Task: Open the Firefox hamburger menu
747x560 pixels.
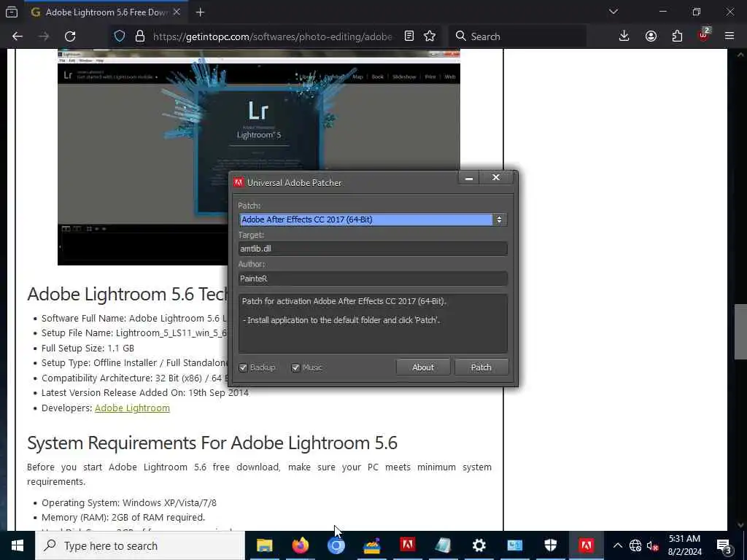Action: click(729, 36)
